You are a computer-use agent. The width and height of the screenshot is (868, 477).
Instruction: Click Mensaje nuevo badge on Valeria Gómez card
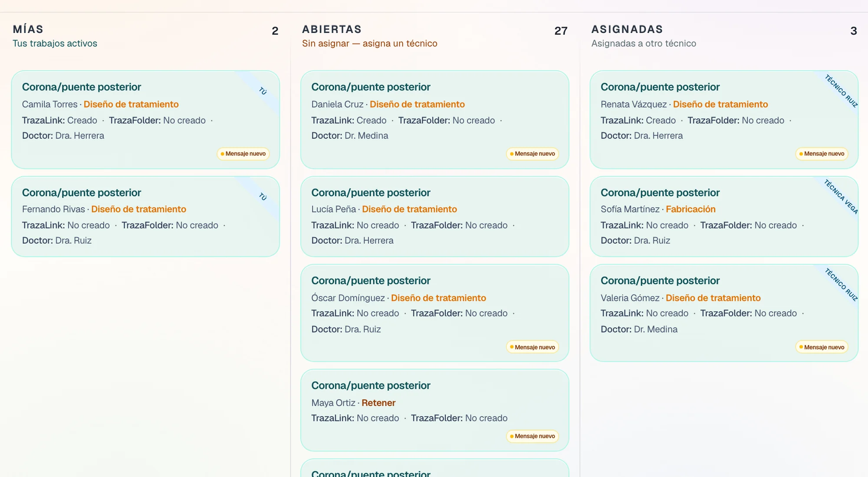822,347
